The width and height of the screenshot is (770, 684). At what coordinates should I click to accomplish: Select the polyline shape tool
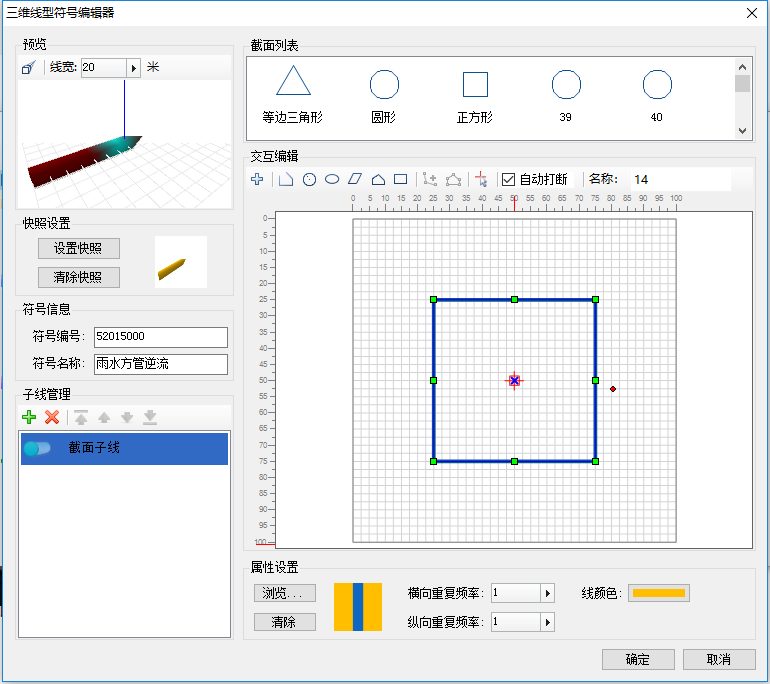click(285, 180)
